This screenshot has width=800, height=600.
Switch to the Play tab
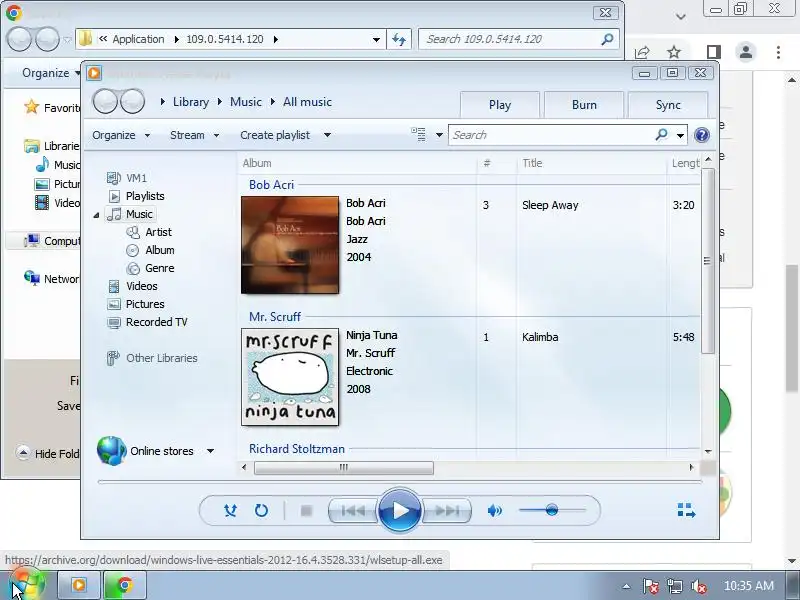[500, 105]
